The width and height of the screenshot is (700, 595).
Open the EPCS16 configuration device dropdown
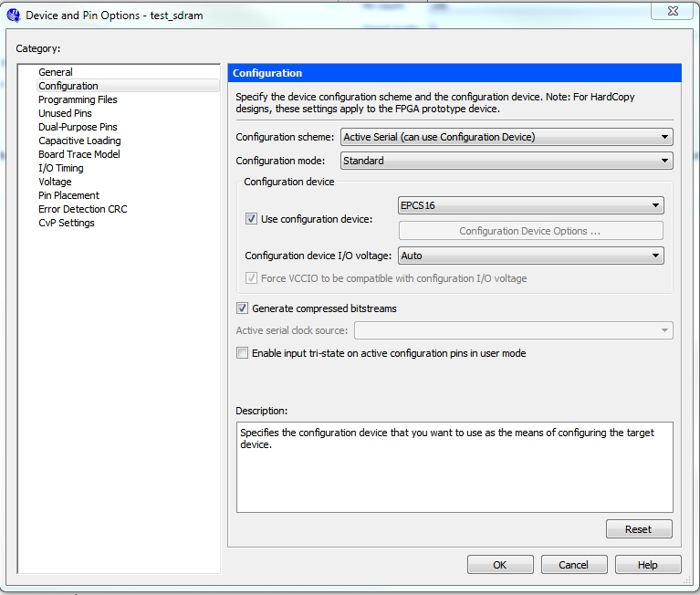[531, 205]
